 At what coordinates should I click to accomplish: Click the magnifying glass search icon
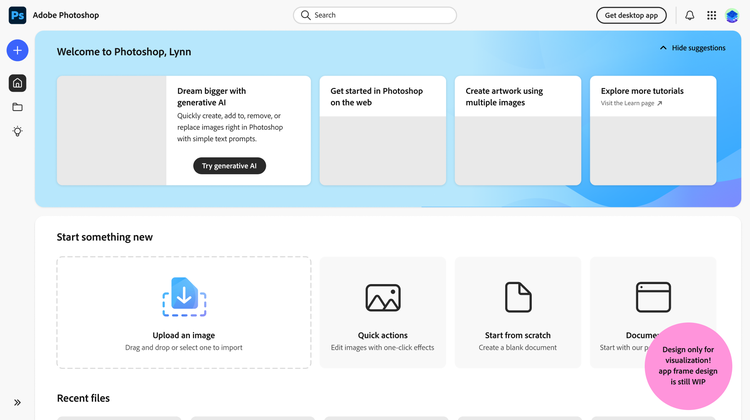coord(305,15)
